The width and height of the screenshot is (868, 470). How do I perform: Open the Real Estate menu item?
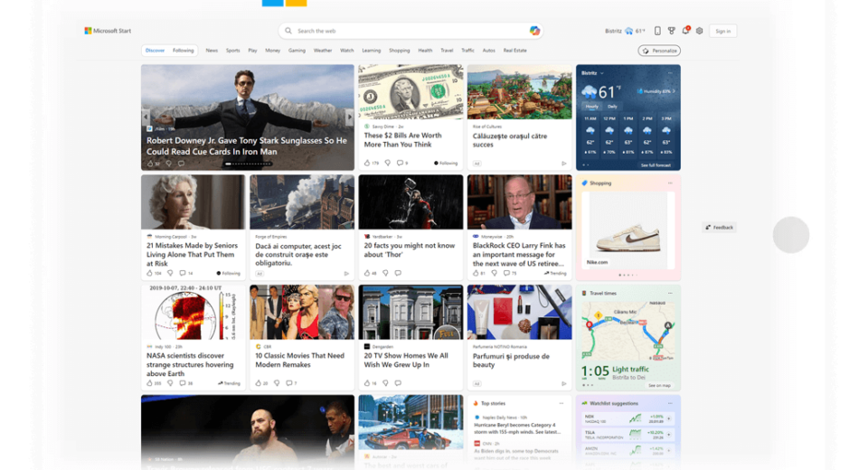click(514, 51)
